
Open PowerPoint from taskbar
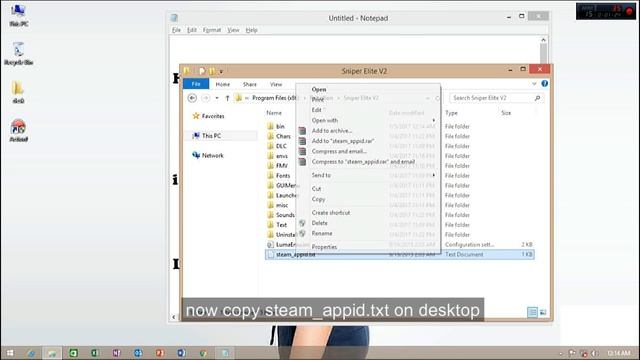160,353
